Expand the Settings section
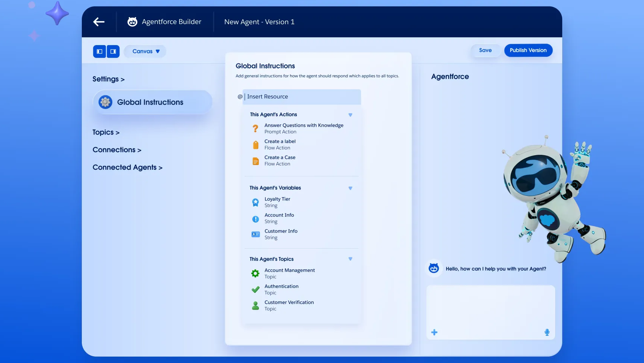The image size is (644, 363). pyautogui.click(x=108, y=79)
